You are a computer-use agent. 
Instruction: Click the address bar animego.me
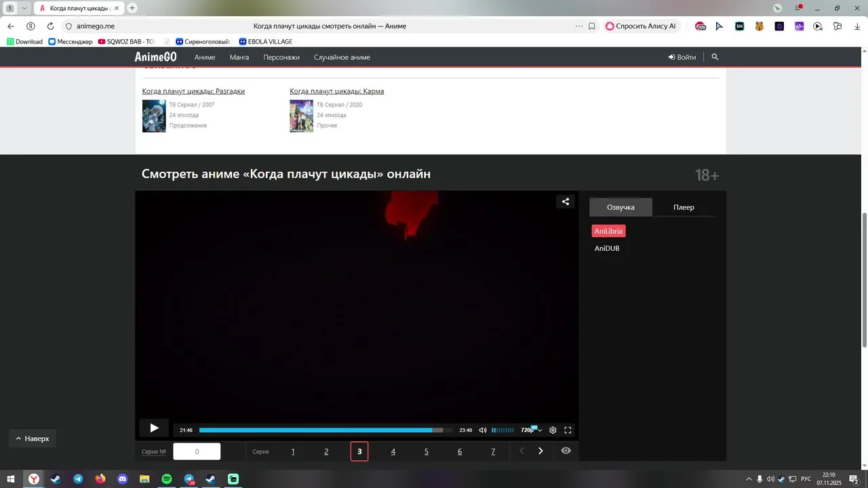point(95,26)
